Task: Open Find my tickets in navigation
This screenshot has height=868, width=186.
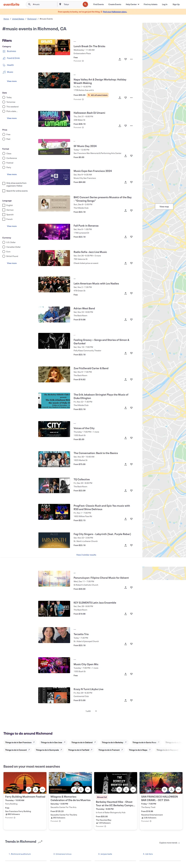Action: pos(151,4)
